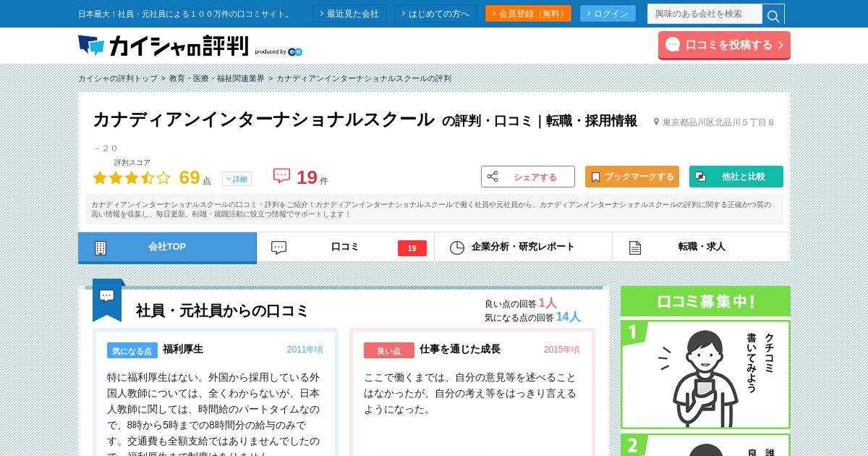Select the 会社TOP tab
Screen dimensions: 868x456
(x=167, y=248)
